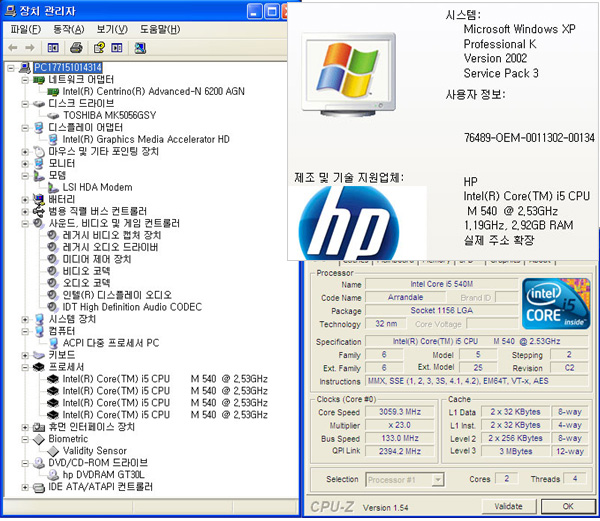This screenshot has width=600, height=521.
Task: Click the 레거시 비디오 캡처 장치 icon
Action: (x=52, y=235)
